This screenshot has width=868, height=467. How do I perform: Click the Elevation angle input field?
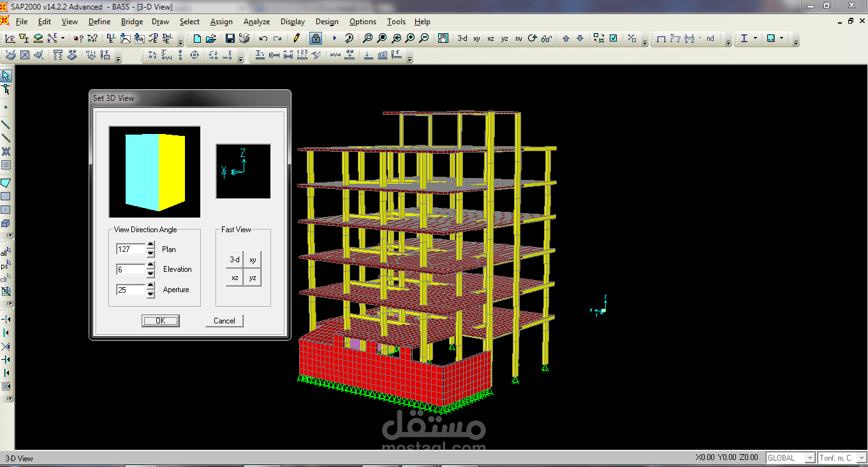pos(131,270)
